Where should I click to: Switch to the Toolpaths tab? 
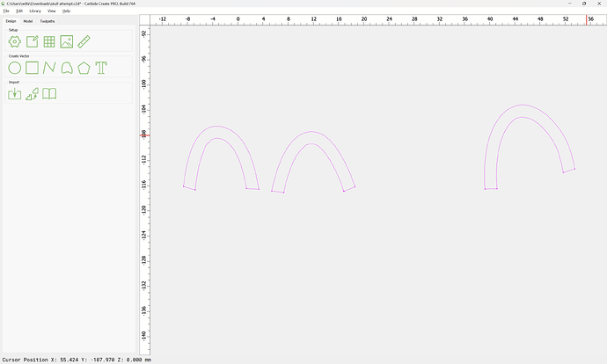tap(48, 20)
